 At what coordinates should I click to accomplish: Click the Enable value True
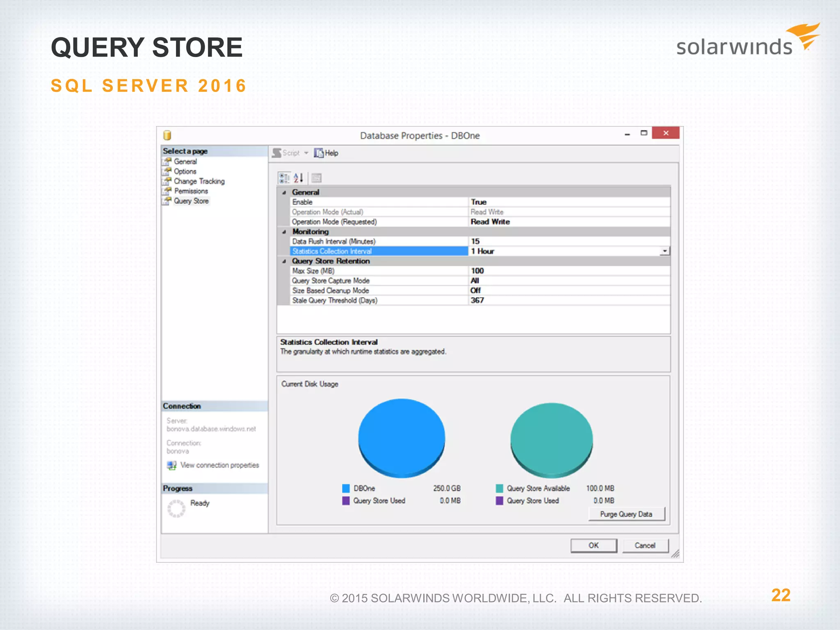(x=479, y=202)
